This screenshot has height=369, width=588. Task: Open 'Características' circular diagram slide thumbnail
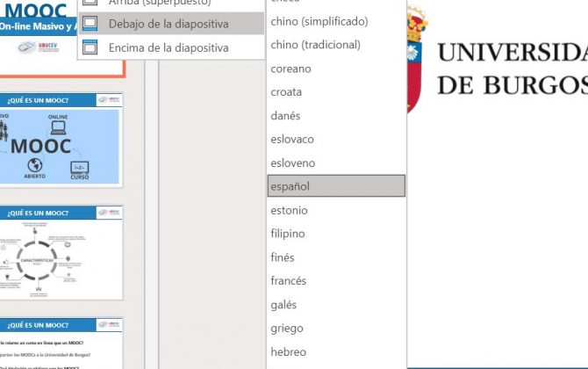click(x=61, y=252)
